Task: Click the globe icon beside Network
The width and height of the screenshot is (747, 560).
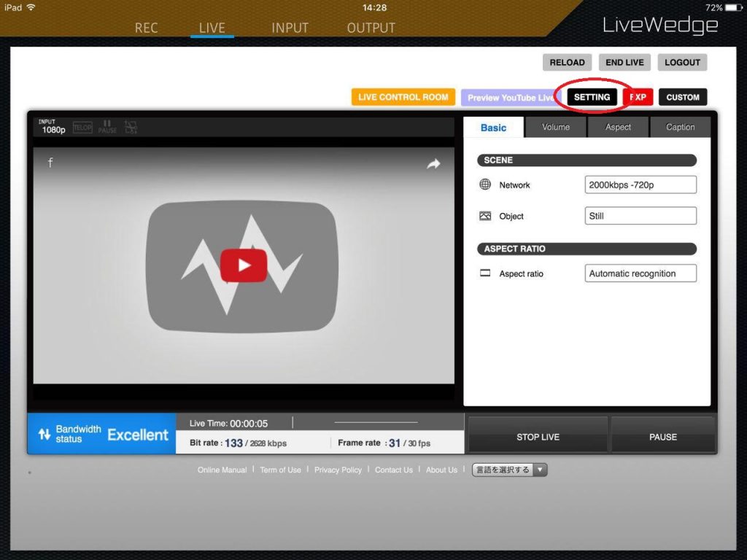Action: pos(485,184)
